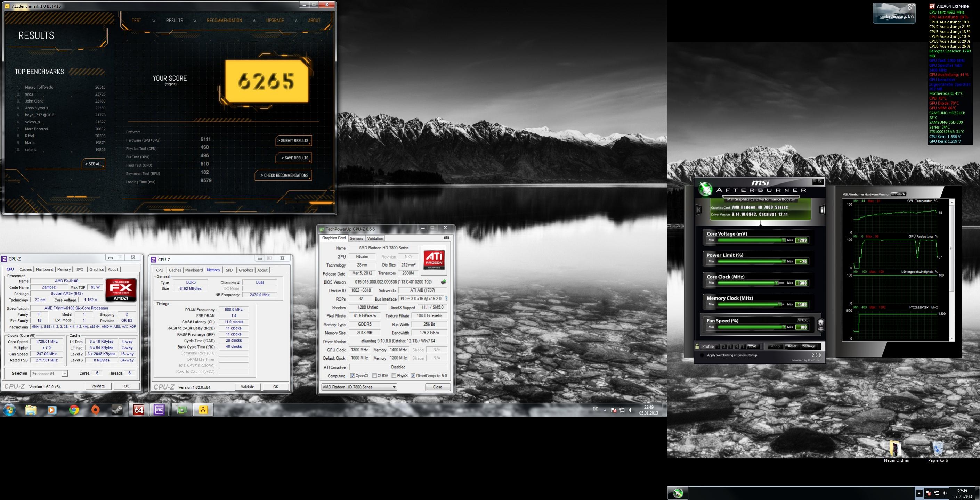
Task: Open Processor #1 selection dropdown
Action: (x=65, y=374)
